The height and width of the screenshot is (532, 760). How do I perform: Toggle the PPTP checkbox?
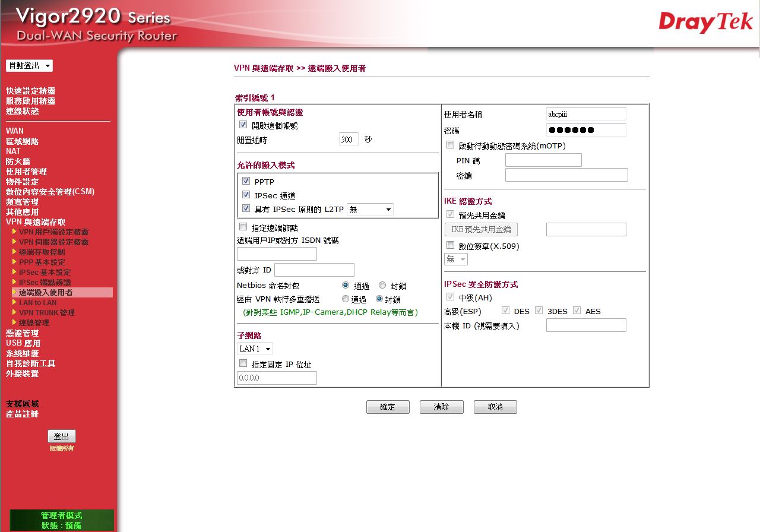tap(246, 181)
